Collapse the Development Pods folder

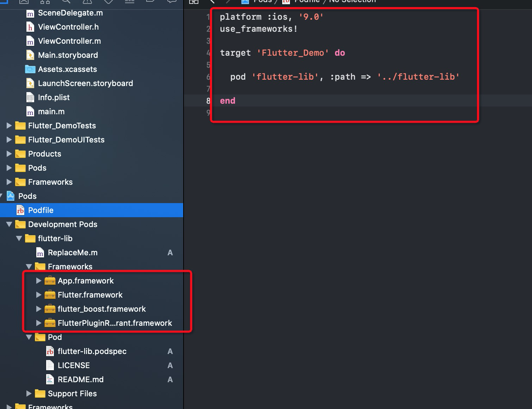[9, 224]
